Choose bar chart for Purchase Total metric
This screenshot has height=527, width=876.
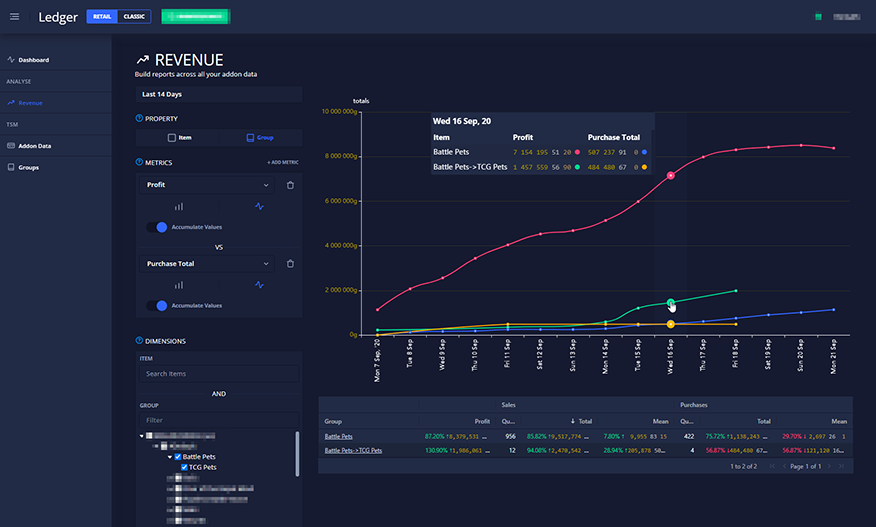tap(179, 285)
